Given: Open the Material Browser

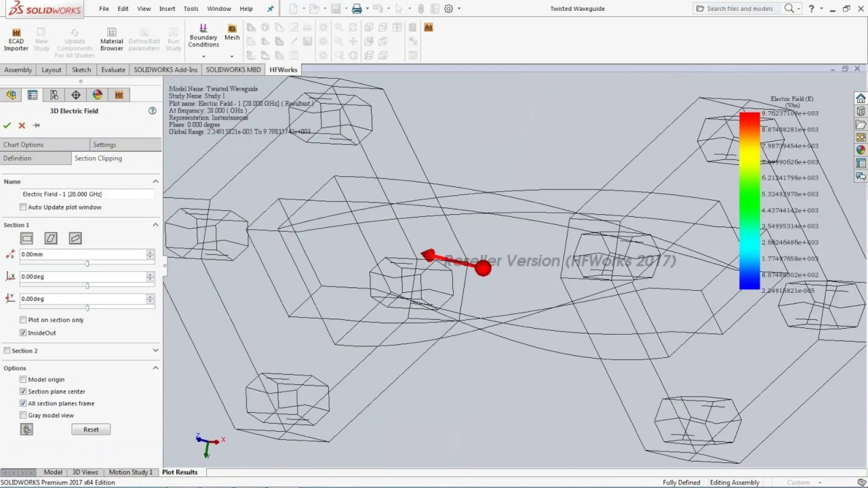Looking at the screenshot, I should 112,40.
